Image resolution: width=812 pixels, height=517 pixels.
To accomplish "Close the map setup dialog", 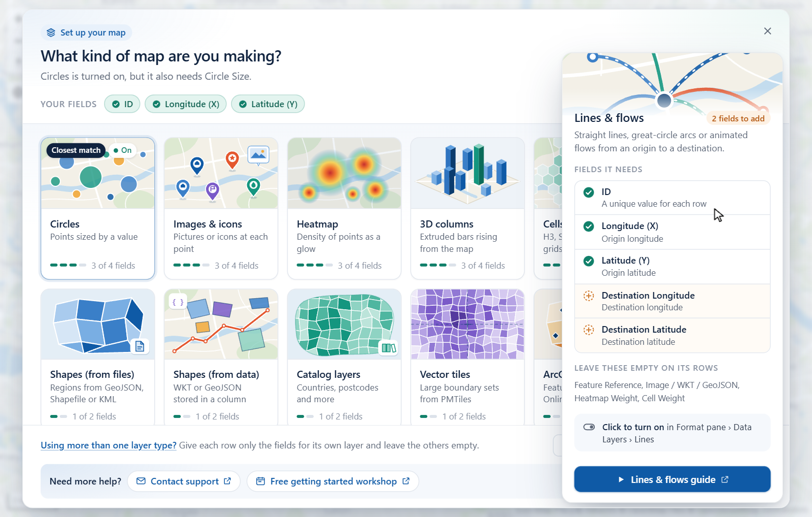I will [767, 31].
